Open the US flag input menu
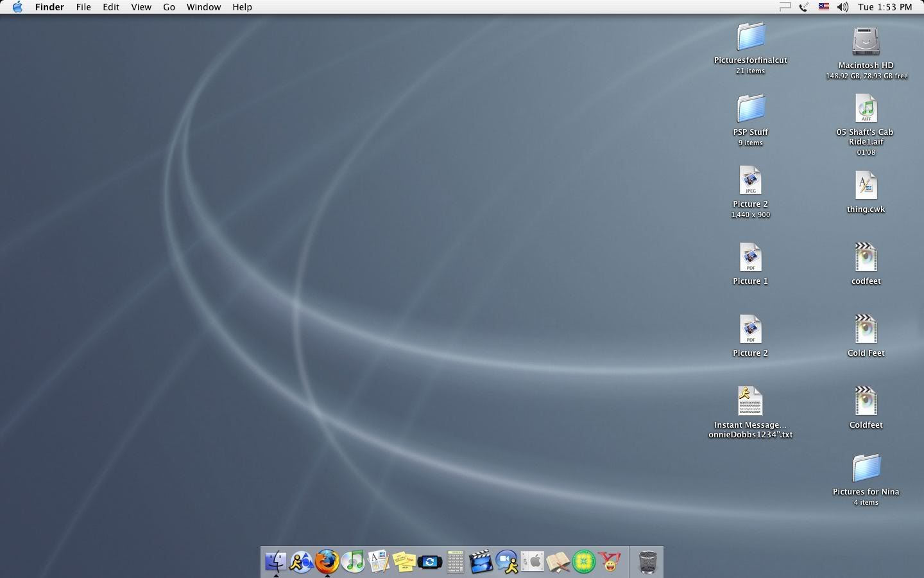This screenshot has height=578, width=924. point(823,7)
